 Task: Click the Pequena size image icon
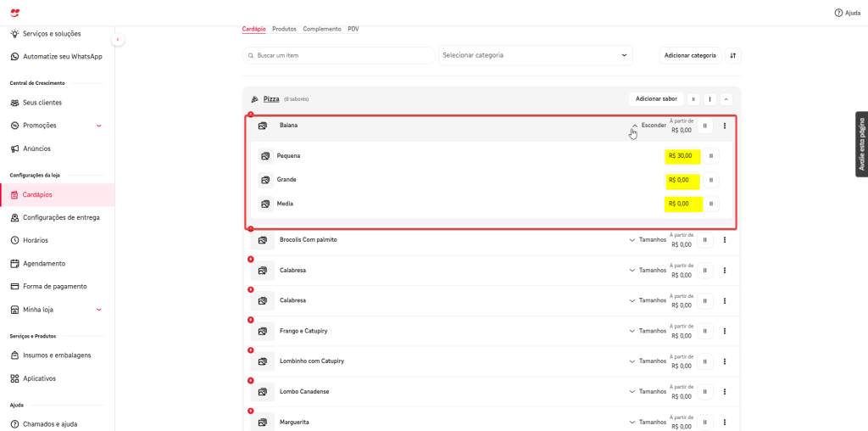265,156
